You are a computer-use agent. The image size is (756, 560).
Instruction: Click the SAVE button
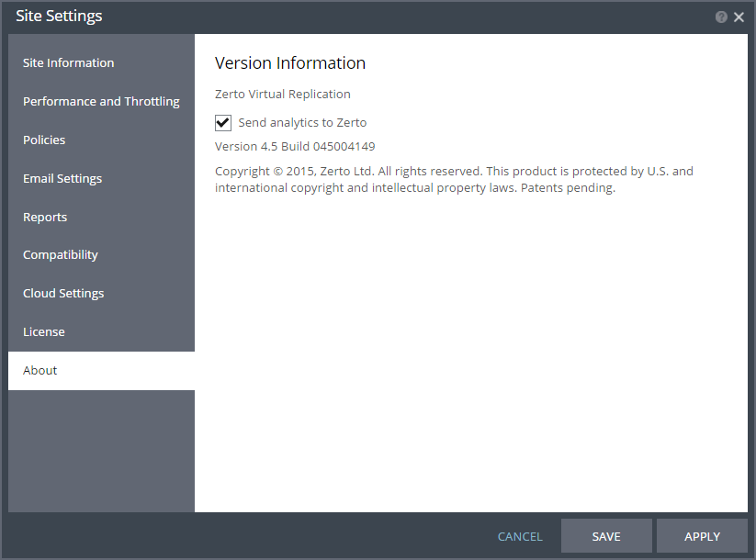click(x=606, y=536)
